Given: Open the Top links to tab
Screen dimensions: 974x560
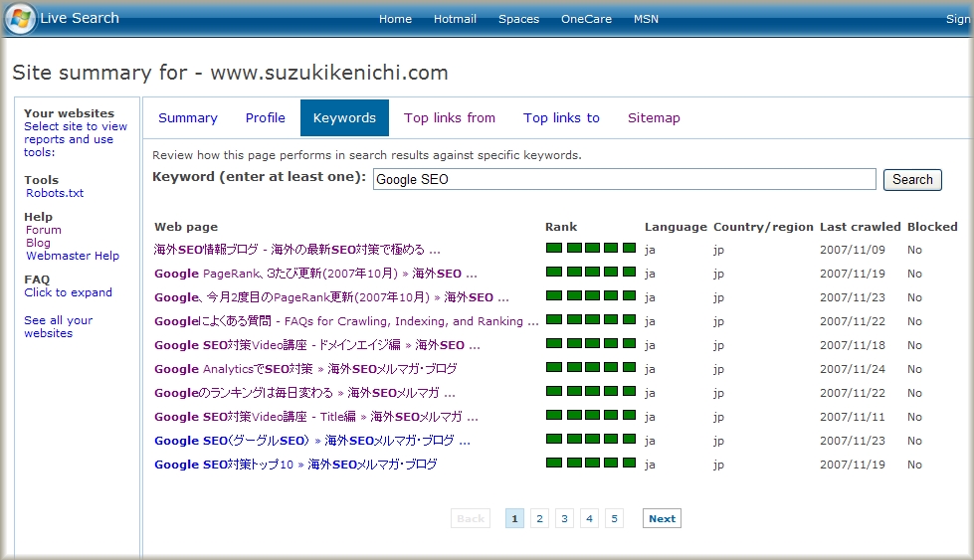Looking at the screenshot, I should pos(561,118).
